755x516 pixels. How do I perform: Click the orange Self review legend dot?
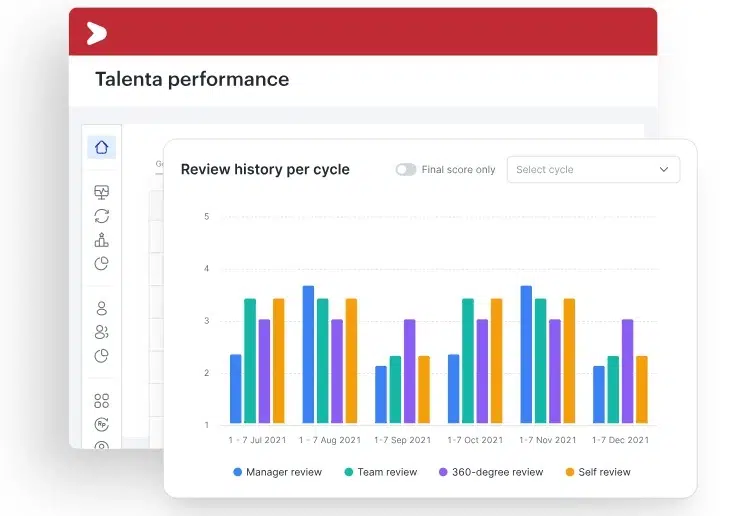point(570,472)
